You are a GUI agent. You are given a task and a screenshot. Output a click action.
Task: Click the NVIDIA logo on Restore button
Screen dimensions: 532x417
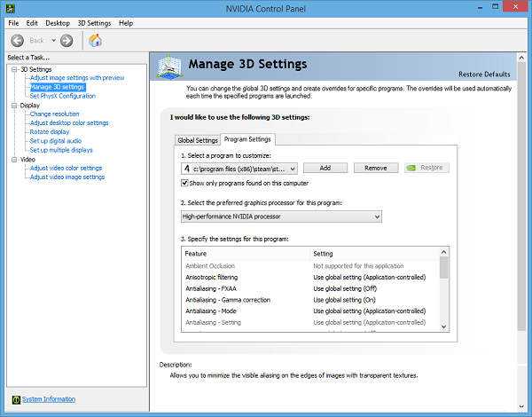[x=412, y=168]
